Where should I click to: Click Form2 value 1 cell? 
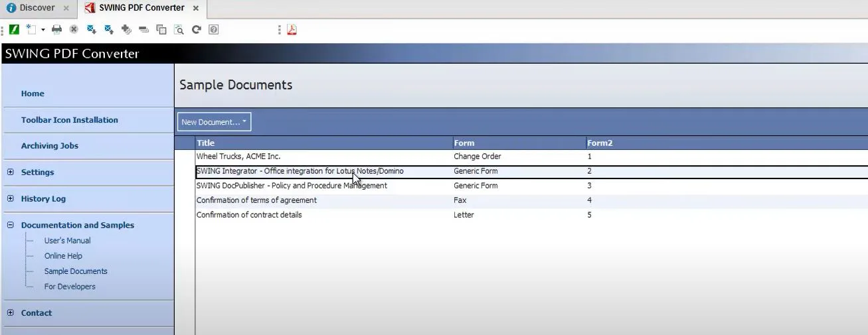[589, 157]
